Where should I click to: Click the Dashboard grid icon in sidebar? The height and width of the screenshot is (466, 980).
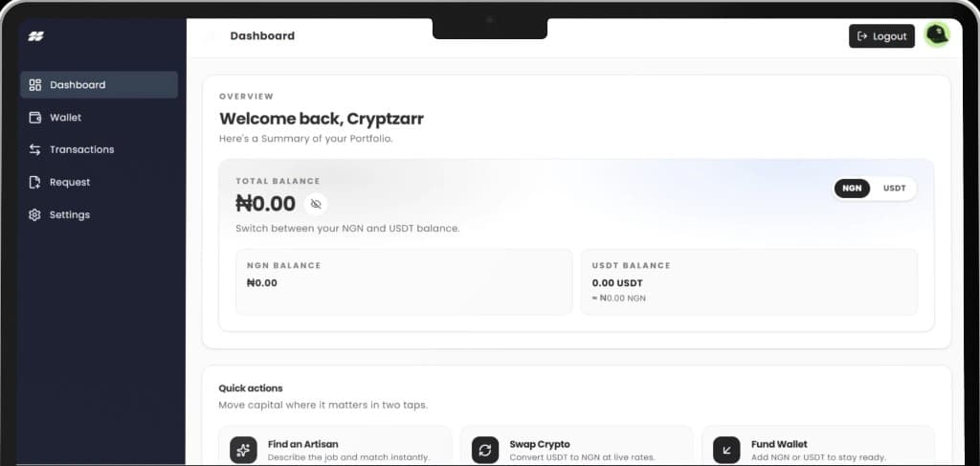pyautogui.click(x=35, y=85)
